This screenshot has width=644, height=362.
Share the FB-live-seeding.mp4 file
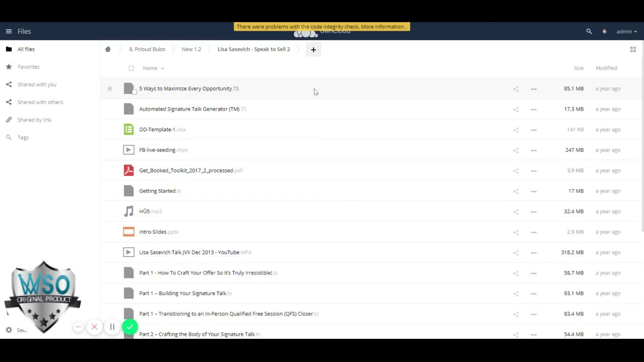pyautogui.click(x=516, y=150)
